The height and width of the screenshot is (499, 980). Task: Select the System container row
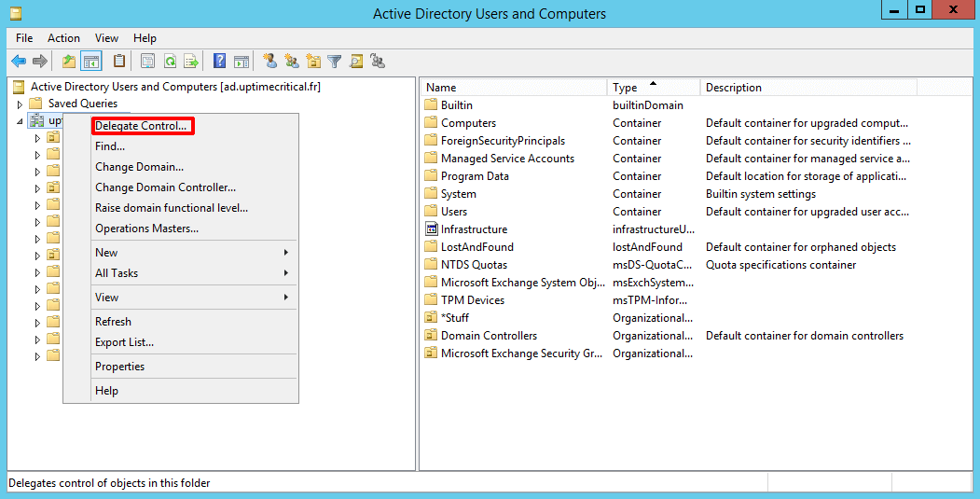point(669,194)
